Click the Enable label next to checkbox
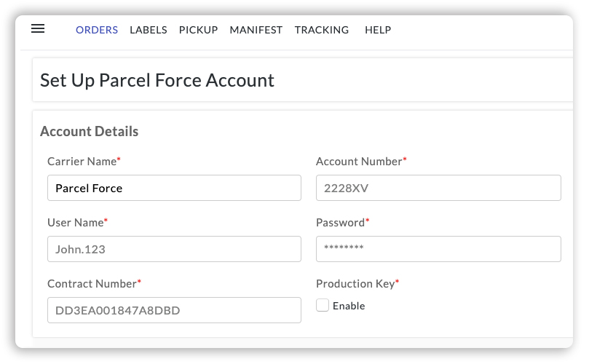The width and height of the screenshot is (589, 364). pyautogui.click(x=349, y=306)
